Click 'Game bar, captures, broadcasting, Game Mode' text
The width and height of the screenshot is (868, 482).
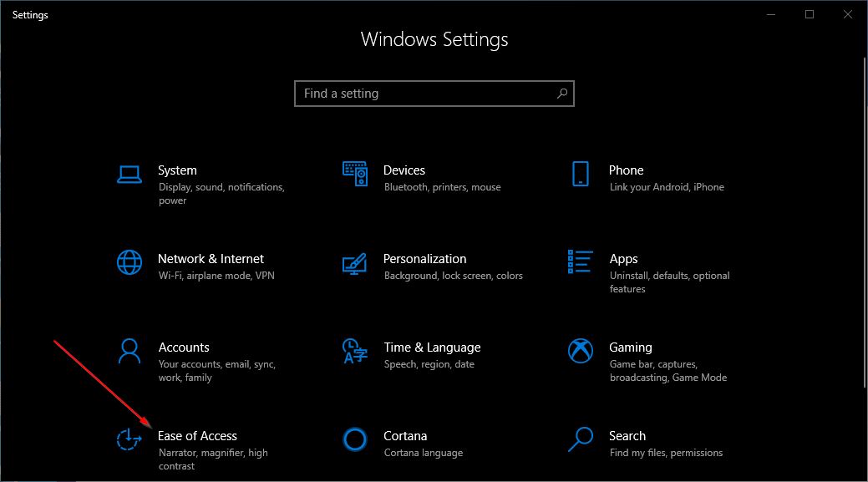pyautogui.click(x=668, y=371)
